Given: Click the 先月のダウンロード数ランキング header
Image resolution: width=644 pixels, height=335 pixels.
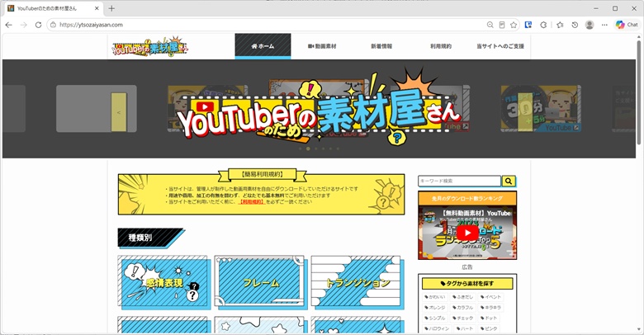Looking at the screenshot, I should pos(467,198).
